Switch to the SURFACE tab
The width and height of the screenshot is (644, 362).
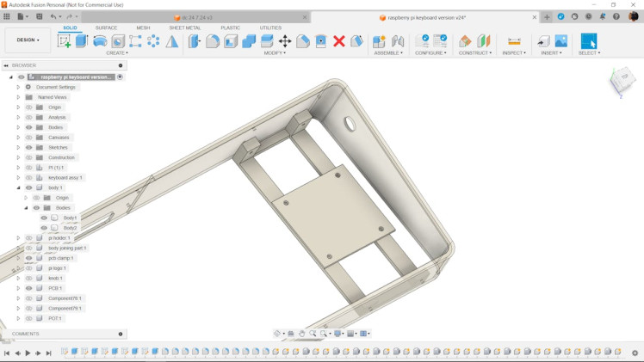pyautogui.click(x=106, y=28)
